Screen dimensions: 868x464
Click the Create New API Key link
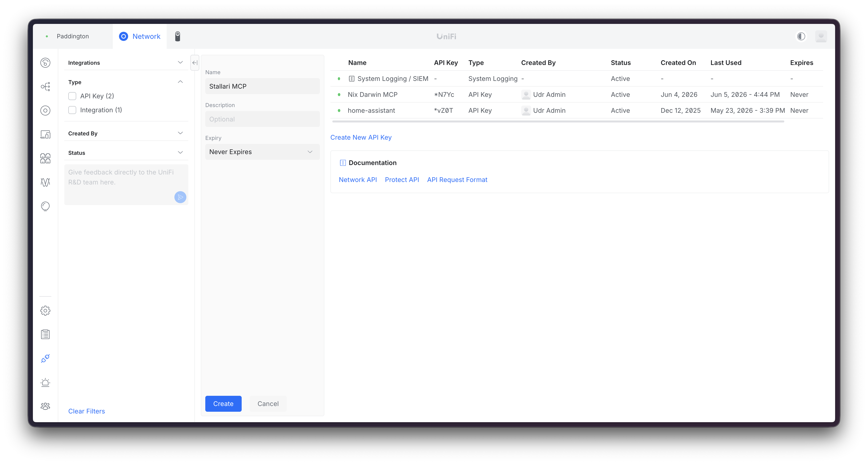coord(361,137)
